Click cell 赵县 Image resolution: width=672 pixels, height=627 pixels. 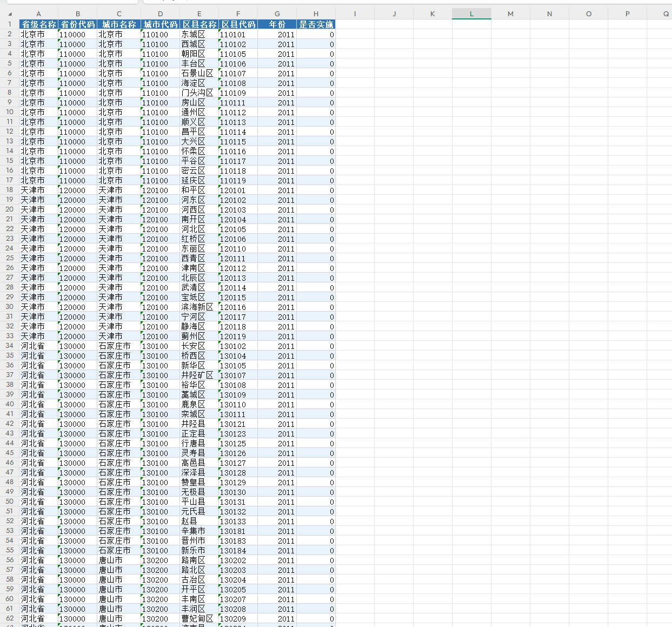click(199, 521)
